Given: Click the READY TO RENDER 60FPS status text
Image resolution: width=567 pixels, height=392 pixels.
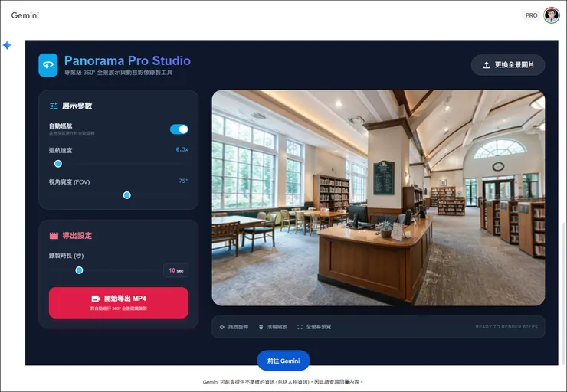Looking at the screenshot, I should (x=506, y=327).
